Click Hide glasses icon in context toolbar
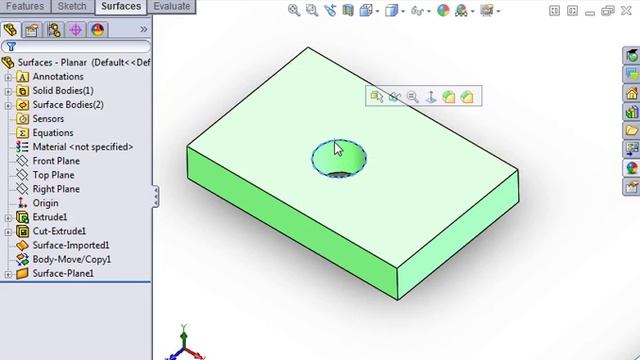640x360 pixels. pyautogui.click(x=394, y=97)
